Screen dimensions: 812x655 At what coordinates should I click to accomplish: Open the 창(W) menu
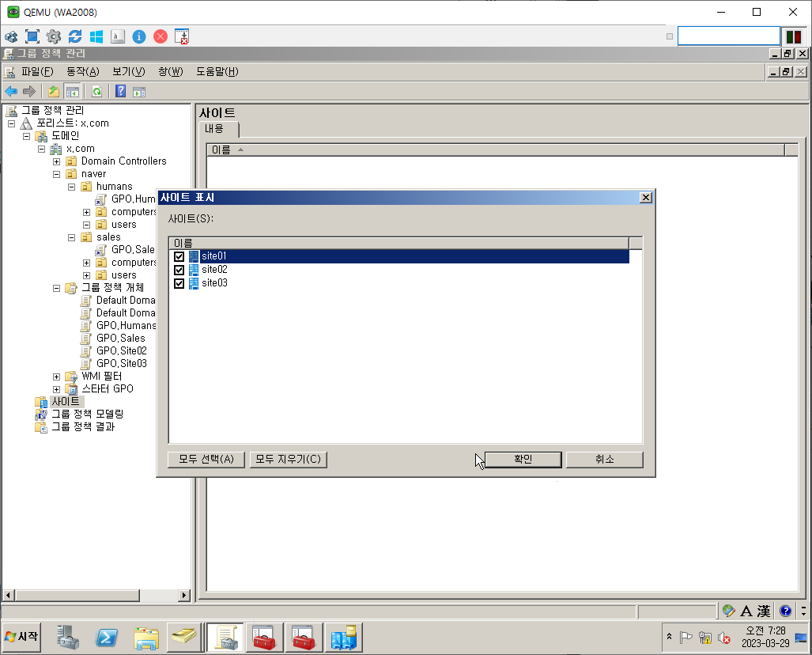tap(171, 71)
